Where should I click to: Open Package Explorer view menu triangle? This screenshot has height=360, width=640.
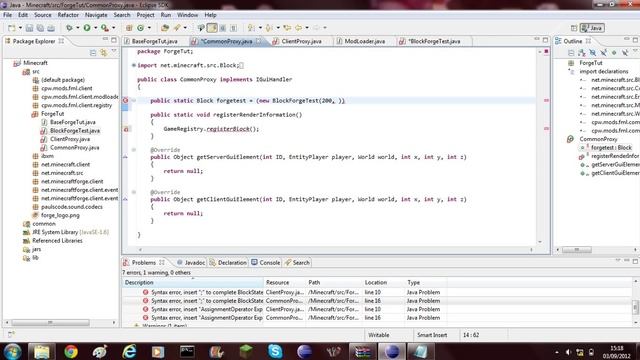click(114, 52)
